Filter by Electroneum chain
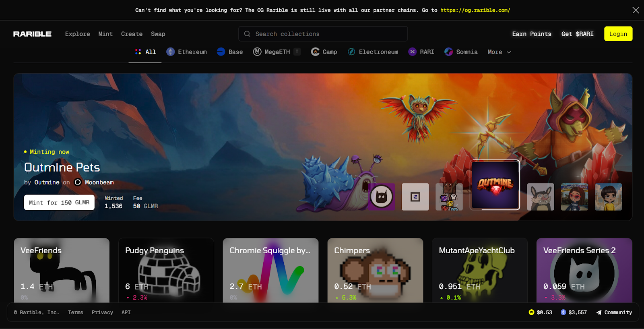This screenshot has height=329, width=644. (x=373, y=52)
